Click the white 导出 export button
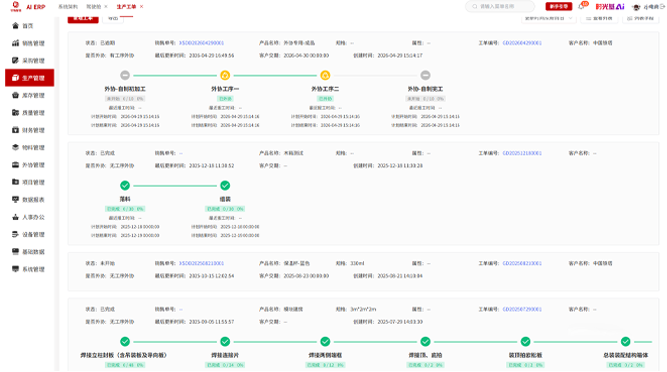Screen dimensions: 667x372 click(113, 19)
